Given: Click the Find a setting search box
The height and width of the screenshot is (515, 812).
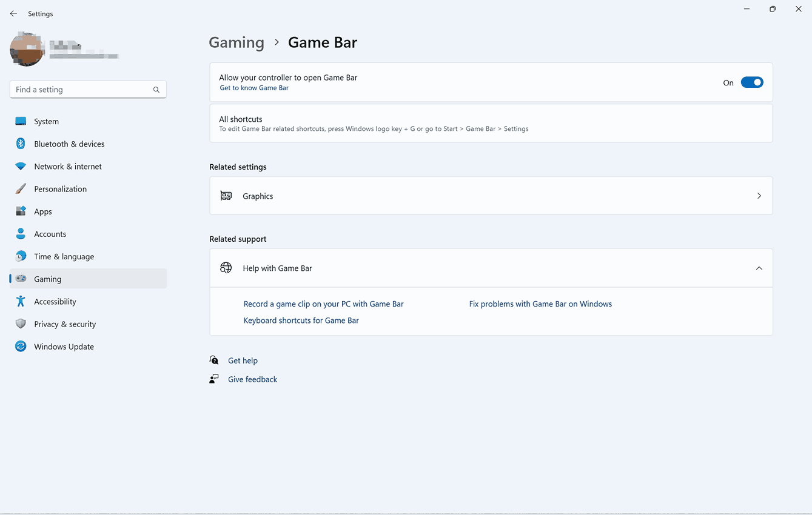Looking at the screenshot, I should 88,89.
